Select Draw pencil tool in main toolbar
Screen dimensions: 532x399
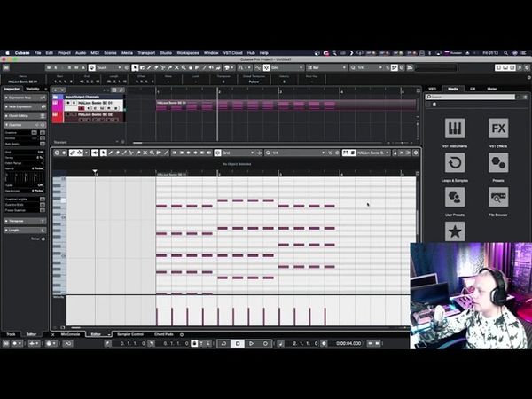[149, 68]
